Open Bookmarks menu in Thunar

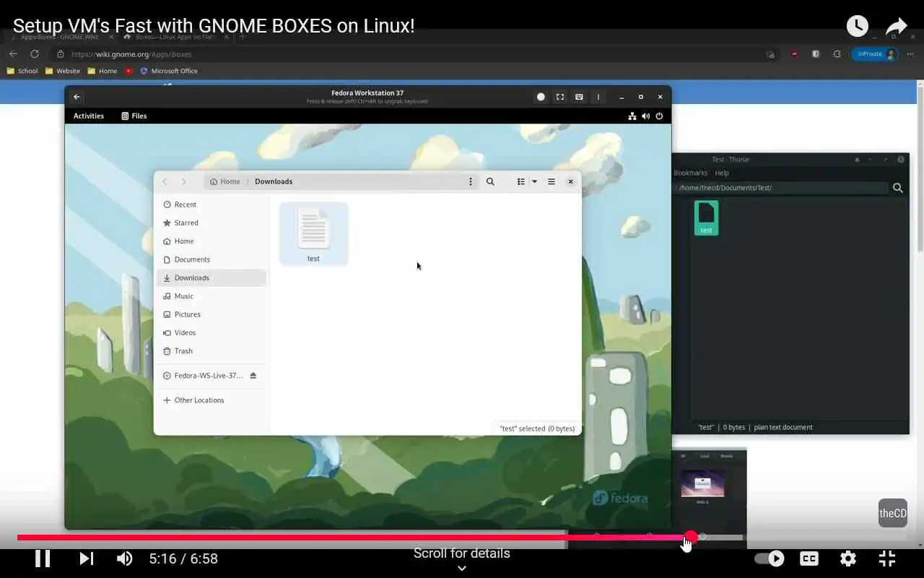(x=690, y=173)
